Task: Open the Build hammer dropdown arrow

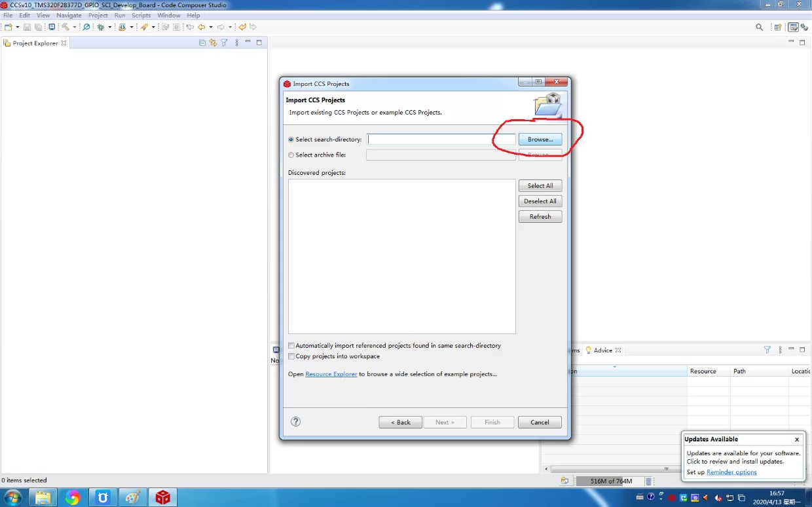Action: pos(75,27)
